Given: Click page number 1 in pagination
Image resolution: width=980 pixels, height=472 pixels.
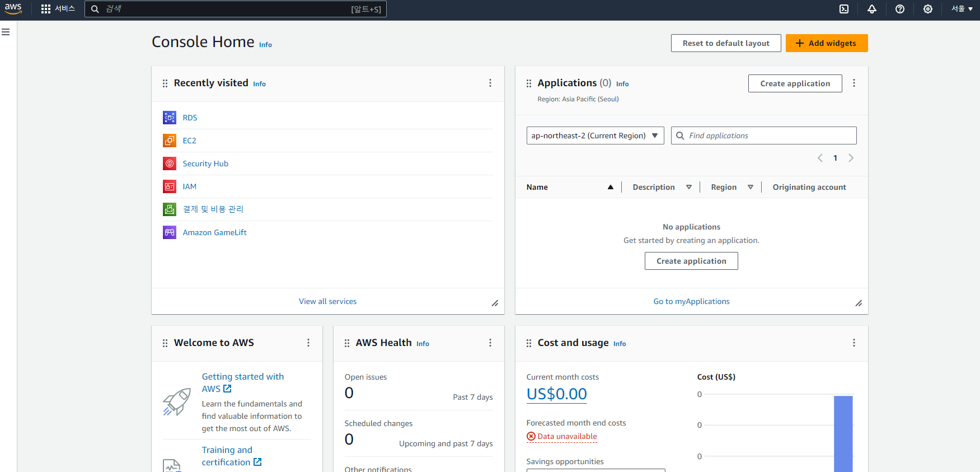Looking at the screenshot, I should [x=835, y=158].
